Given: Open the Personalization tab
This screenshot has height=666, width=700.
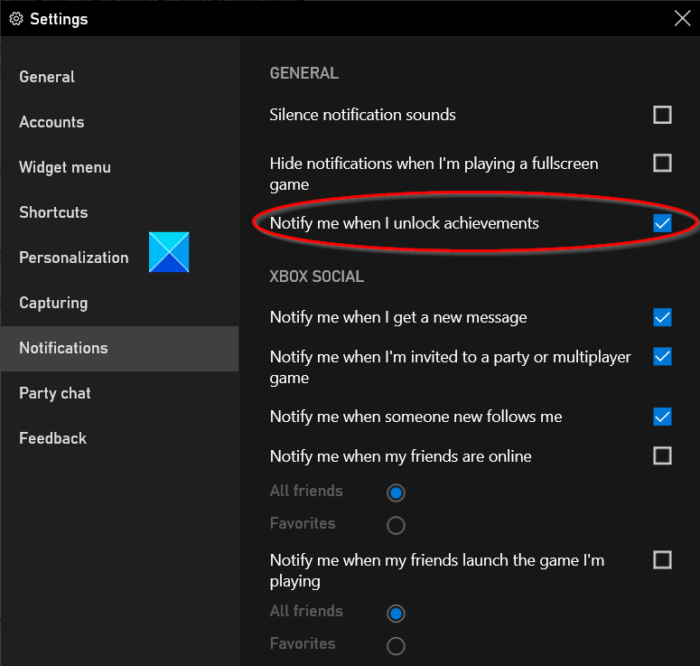Looking at the screenshot, I should pos(74,257).
